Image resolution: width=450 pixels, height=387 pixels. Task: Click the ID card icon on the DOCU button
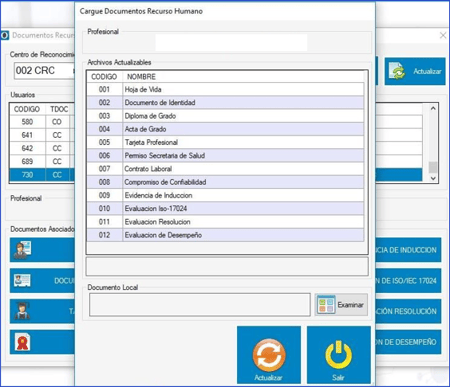[x=22, y=281]
